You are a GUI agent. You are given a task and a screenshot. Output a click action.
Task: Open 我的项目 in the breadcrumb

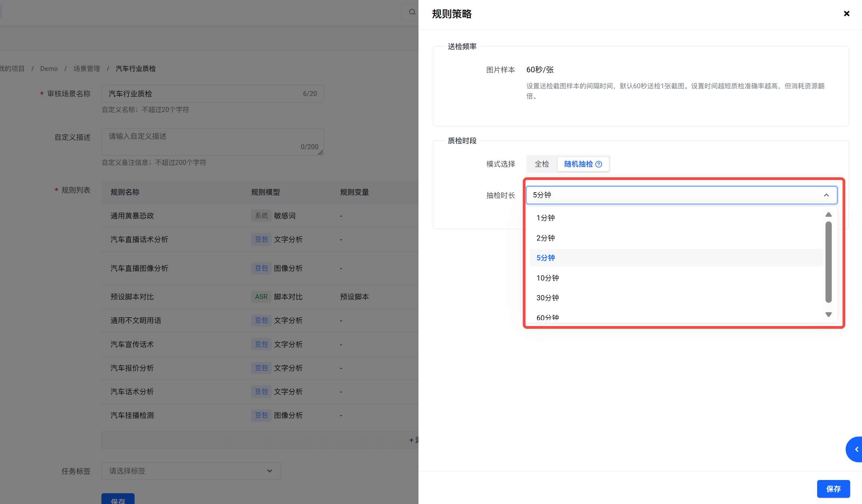click(x=12, y=69)
